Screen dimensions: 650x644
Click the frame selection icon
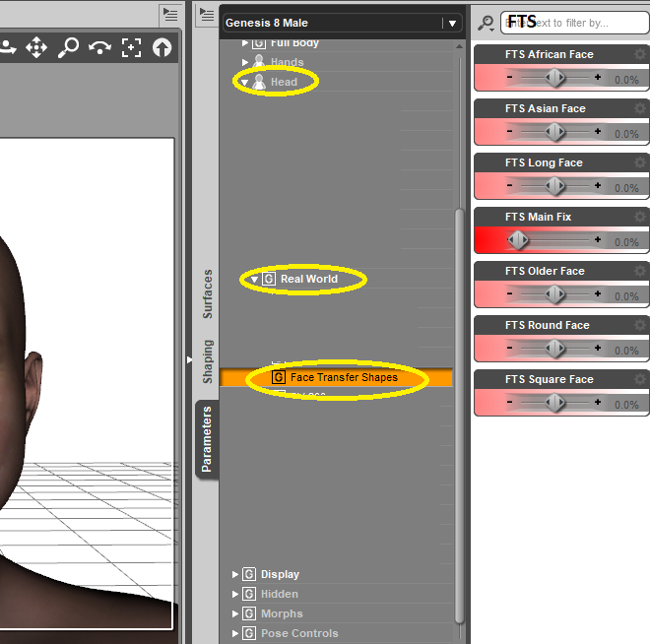[131, 47]
